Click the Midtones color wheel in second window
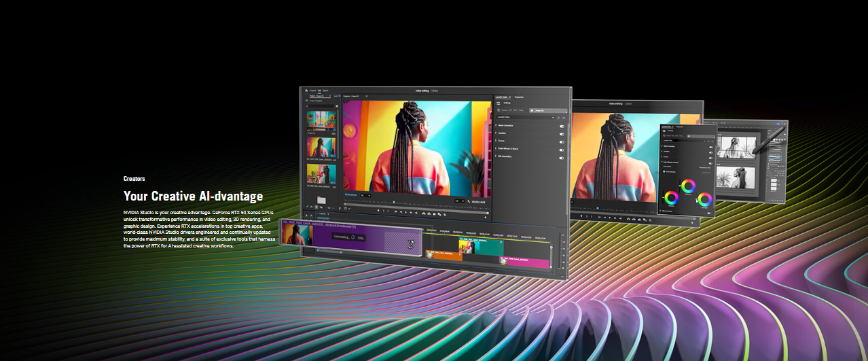The image size is (868, 361). point(688,186)
